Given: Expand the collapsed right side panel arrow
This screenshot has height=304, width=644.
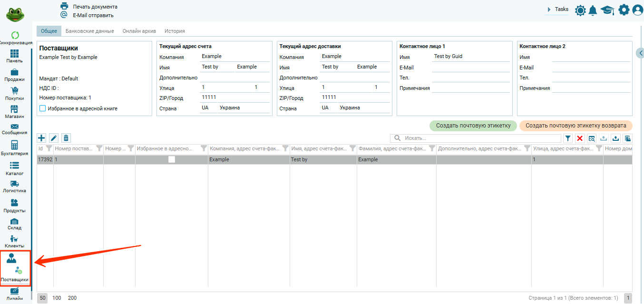Looking at the screenshot, I should pos(640,53).
